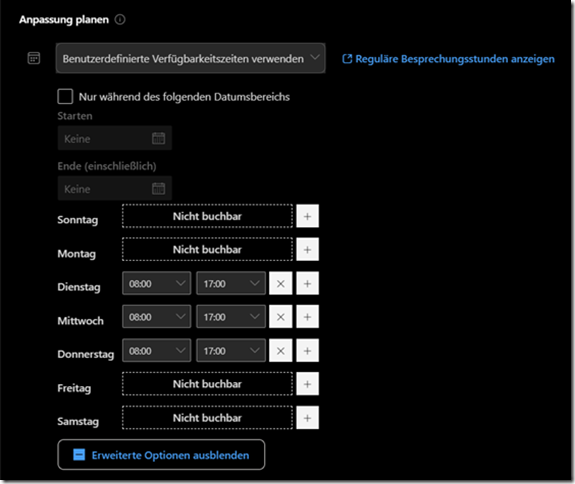Image resolution: width=575 pixels, height=484 pixels.
Task: Remove Donnerstag availability with X button
Action: [x=281, y=351]
